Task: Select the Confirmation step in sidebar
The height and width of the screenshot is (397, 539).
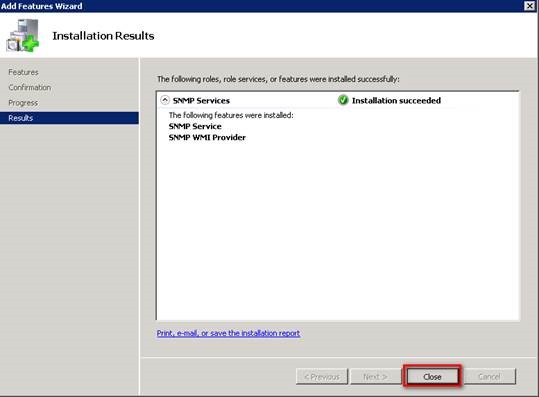Action: point(30,87)
